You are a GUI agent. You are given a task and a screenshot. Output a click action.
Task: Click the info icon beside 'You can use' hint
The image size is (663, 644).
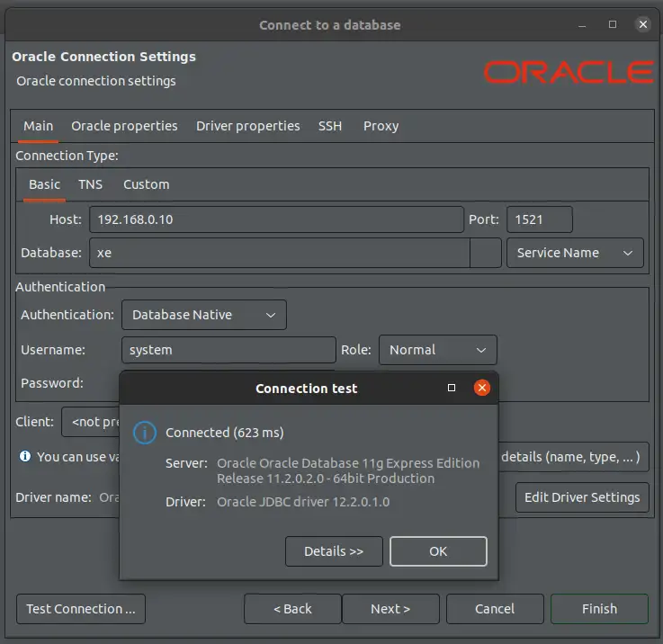tap(25, 456)
